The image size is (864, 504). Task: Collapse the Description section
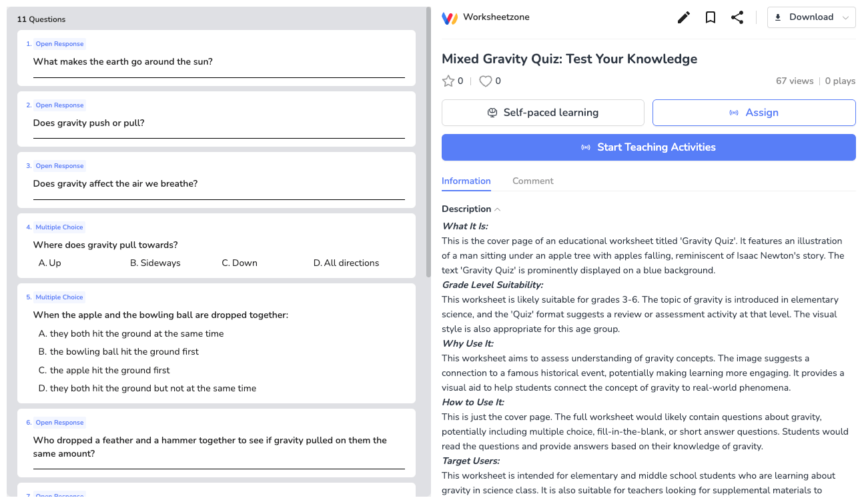(497, 209)
